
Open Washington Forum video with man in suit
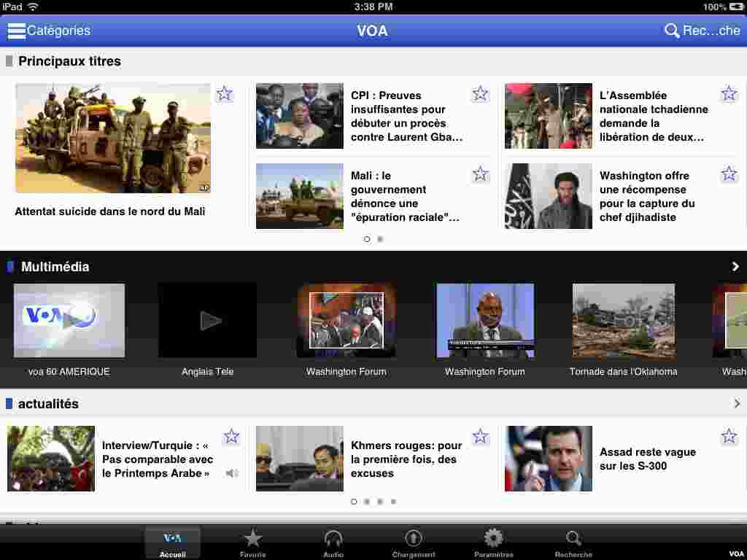(485, 321)
